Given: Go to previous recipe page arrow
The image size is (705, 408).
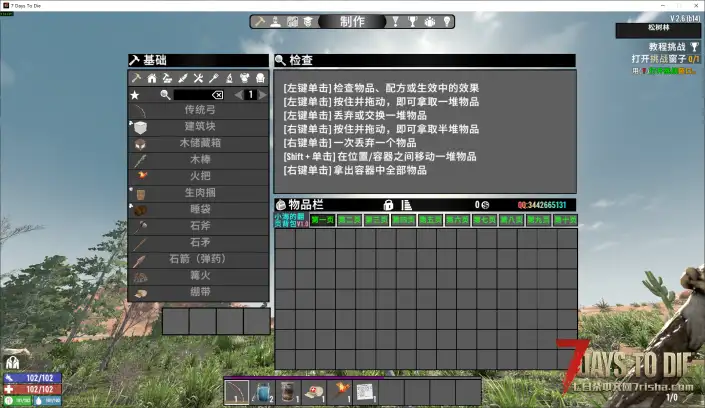Looking at the screenshot, I should 238,95.
